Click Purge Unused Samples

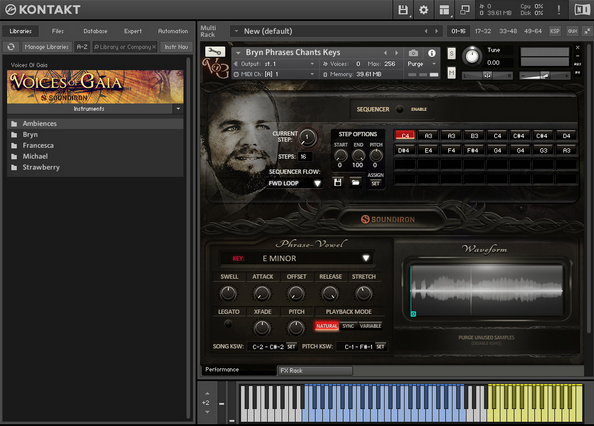click(x=486, y=337)
